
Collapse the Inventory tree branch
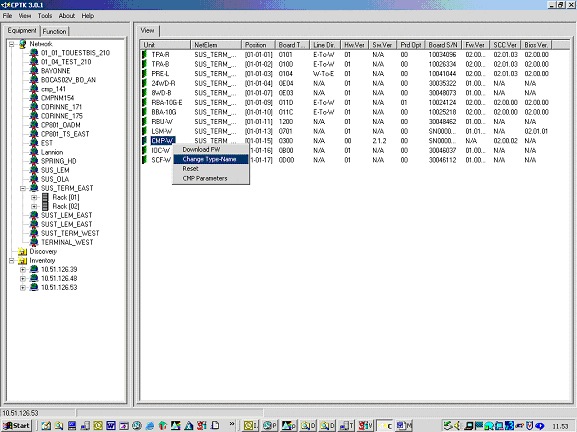[11, 261]
